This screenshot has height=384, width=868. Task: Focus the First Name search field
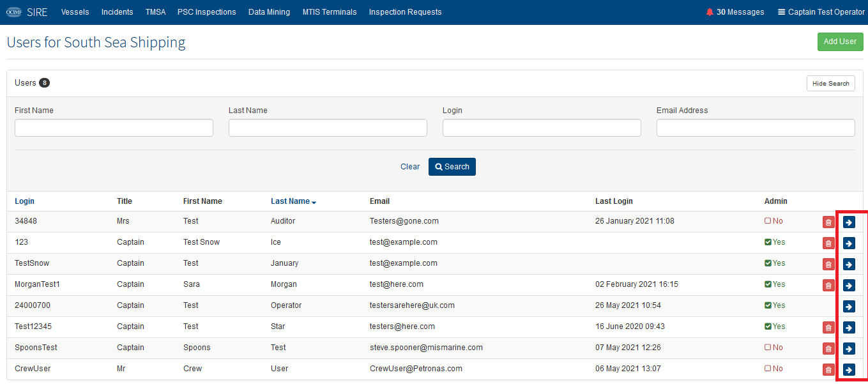point(114,128)
